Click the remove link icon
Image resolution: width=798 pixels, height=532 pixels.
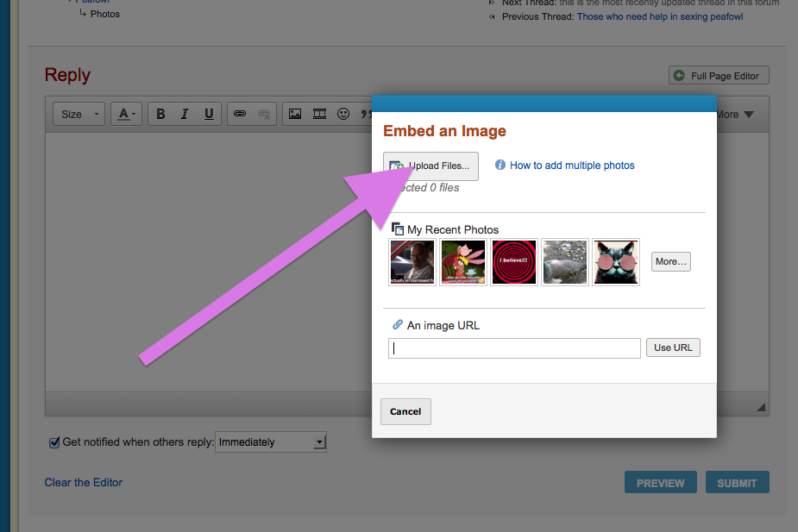264,114
